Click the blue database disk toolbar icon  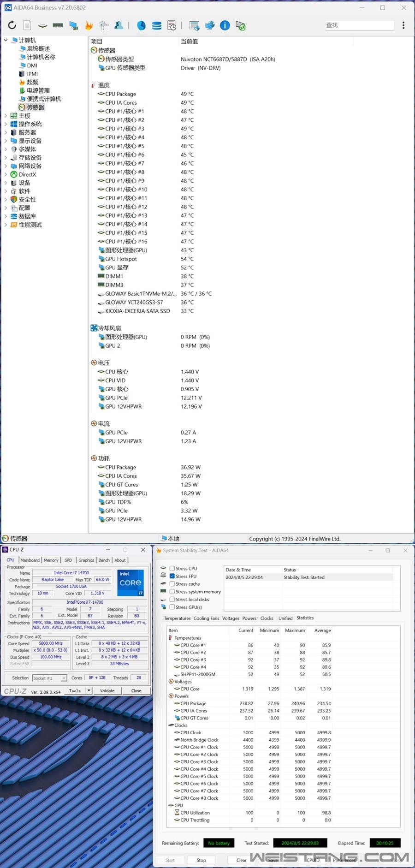tap(157, 25)
